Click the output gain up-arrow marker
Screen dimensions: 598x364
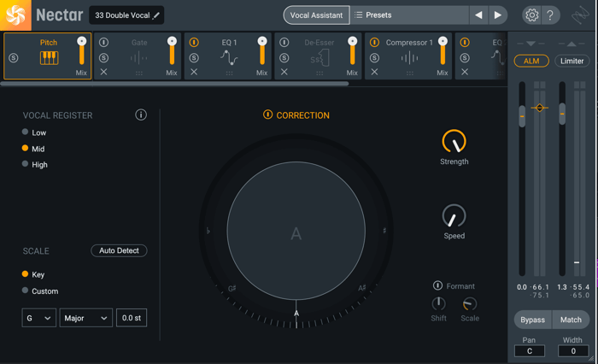tap(572, 44)
